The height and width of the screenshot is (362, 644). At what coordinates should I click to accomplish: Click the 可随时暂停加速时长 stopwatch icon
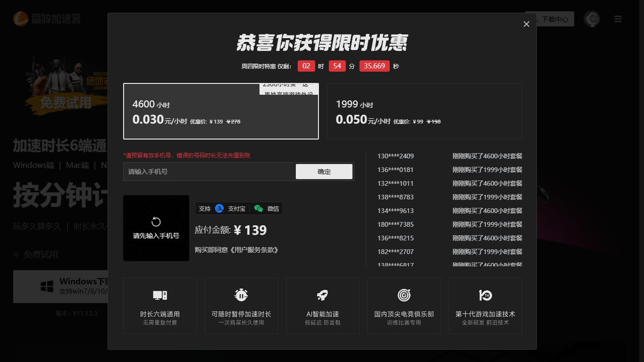[x=241, y=295]
